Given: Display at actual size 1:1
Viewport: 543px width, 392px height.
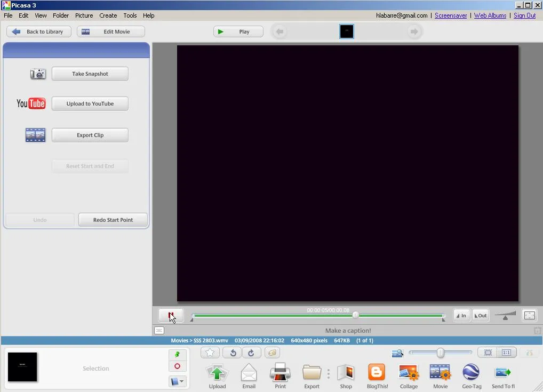Looking at the screenshot, I should coord(507,353).
